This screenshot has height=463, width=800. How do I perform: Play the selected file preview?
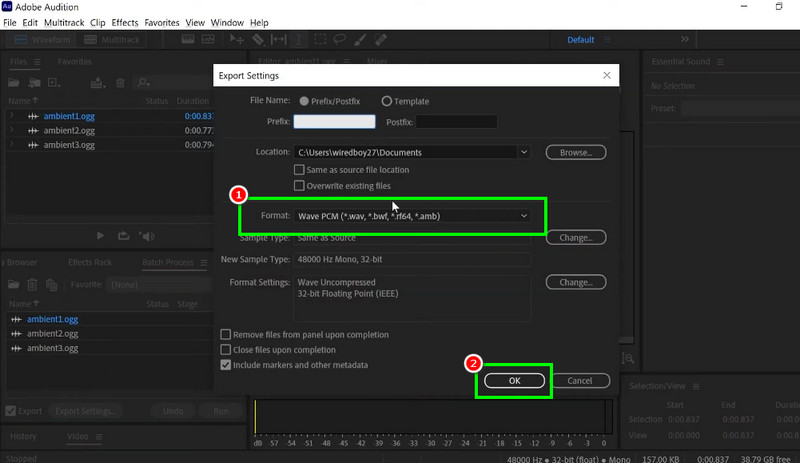[100, 236]
